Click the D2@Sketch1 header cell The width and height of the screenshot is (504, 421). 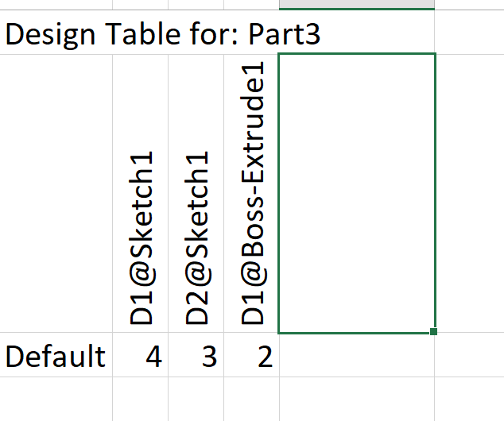pyautogui.click(x=196, y=193)
